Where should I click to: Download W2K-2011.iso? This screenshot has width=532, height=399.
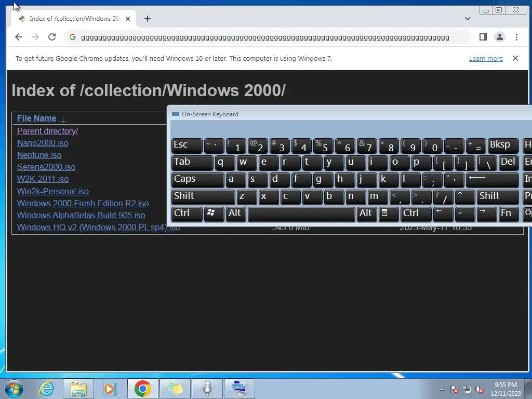tap(43, 179)
